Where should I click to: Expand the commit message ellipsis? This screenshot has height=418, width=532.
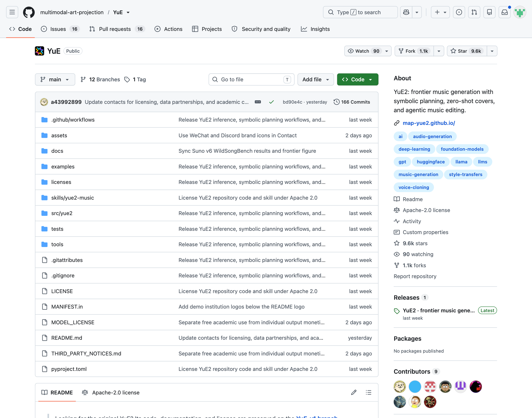(258, 102)
